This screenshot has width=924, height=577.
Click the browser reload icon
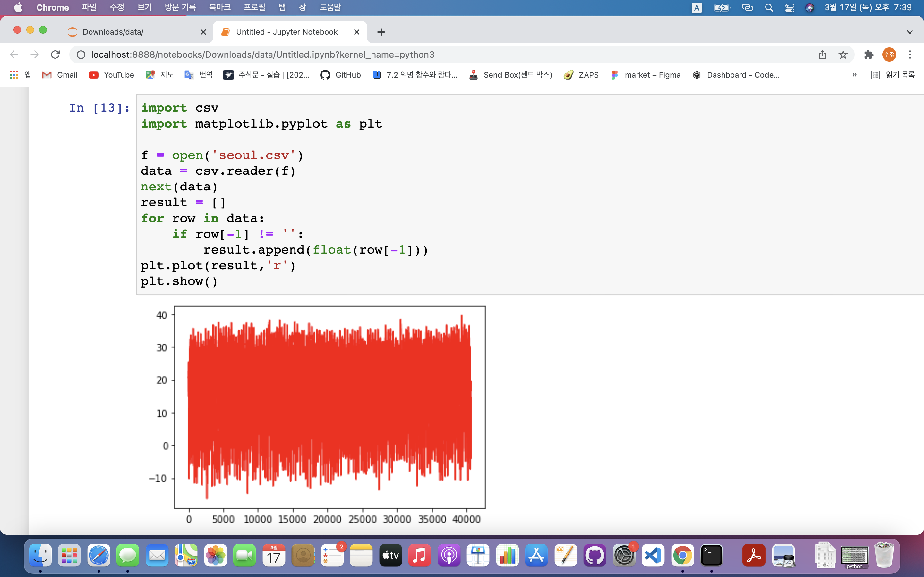tap(56, 54)
